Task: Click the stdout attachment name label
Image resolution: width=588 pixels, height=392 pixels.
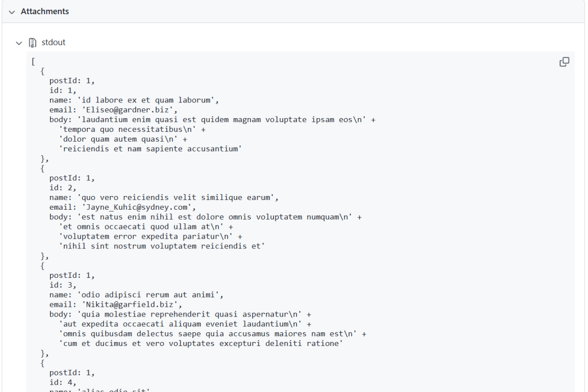Action: [x=53, y=43]
